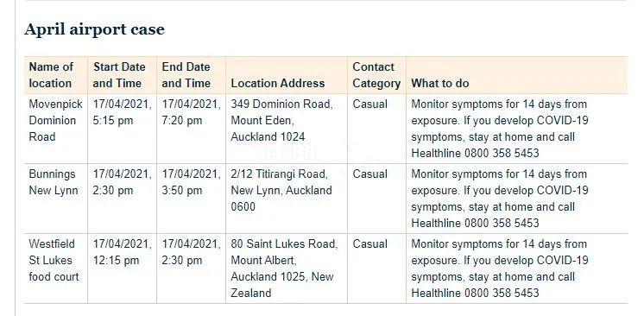Select Casual category in Westfield row

pos(369,243)
